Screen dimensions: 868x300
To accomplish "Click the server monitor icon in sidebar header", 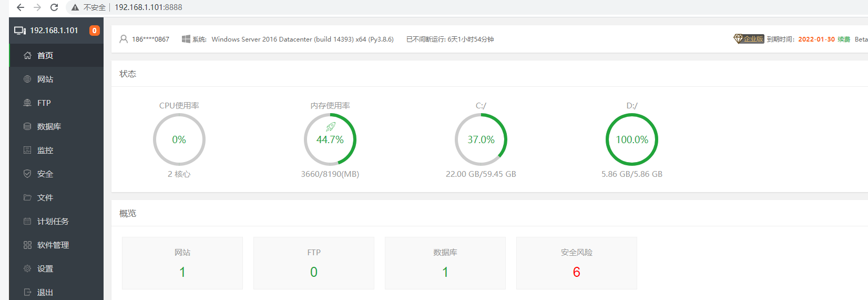I will pos(20,31).
